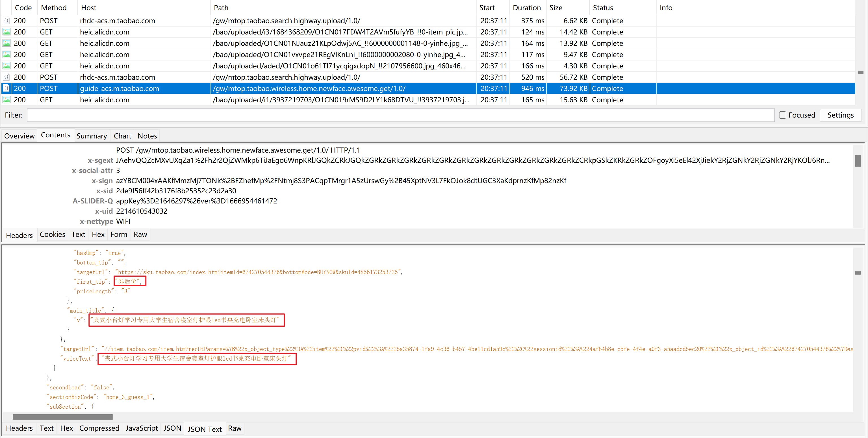Click the x-sid header value
868x438 pixels.
[176, 191]
